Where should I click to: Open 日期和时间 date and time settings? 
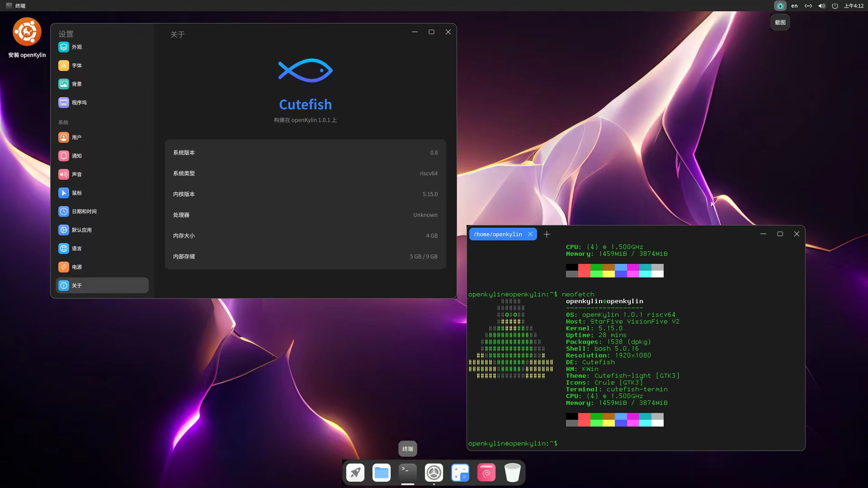(x=102, y=211)
